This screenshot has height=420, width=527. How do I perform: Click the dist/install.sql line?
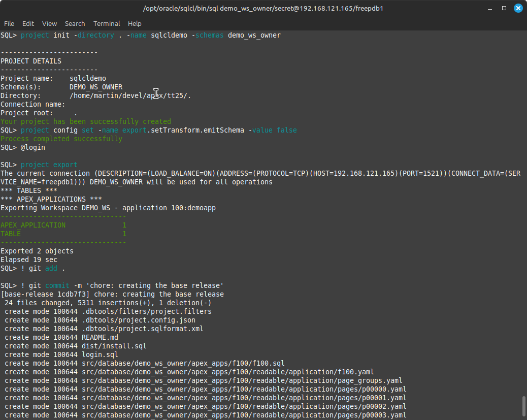coord(114,346)
